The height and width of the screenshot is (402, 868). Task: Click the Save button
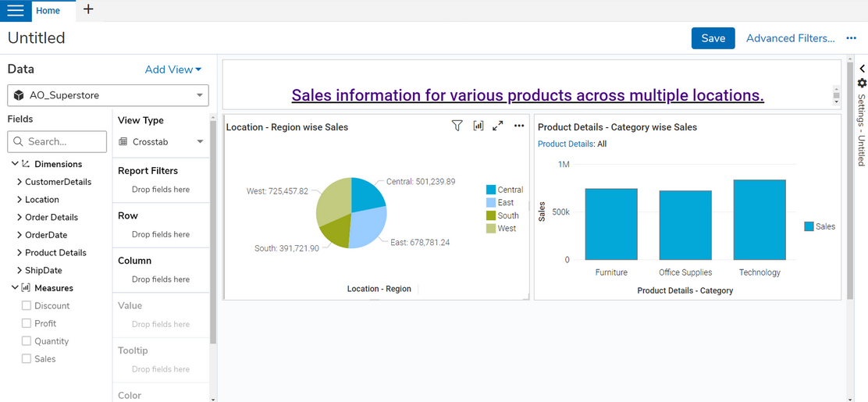click(713, 38)
